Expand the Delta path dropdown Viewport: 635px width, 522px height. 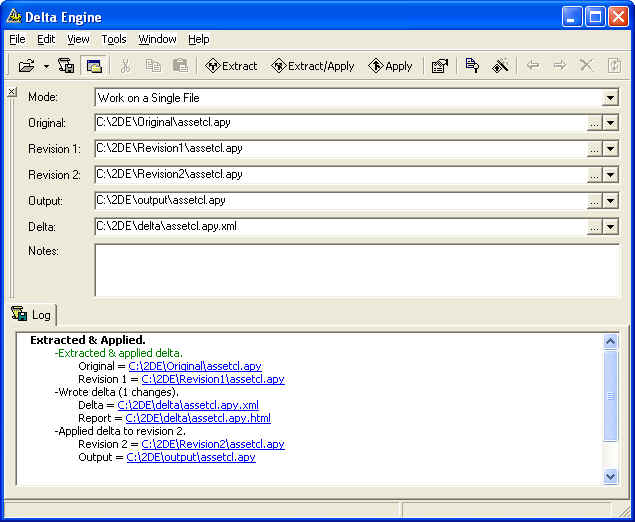610,227
